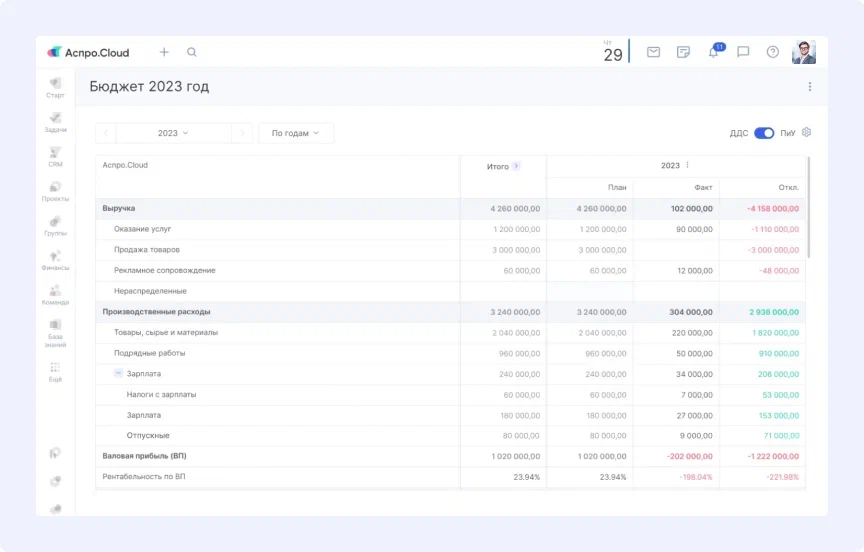Go to next year arrow button
Viewport: 864px width, 552px height.
point(241,133)
